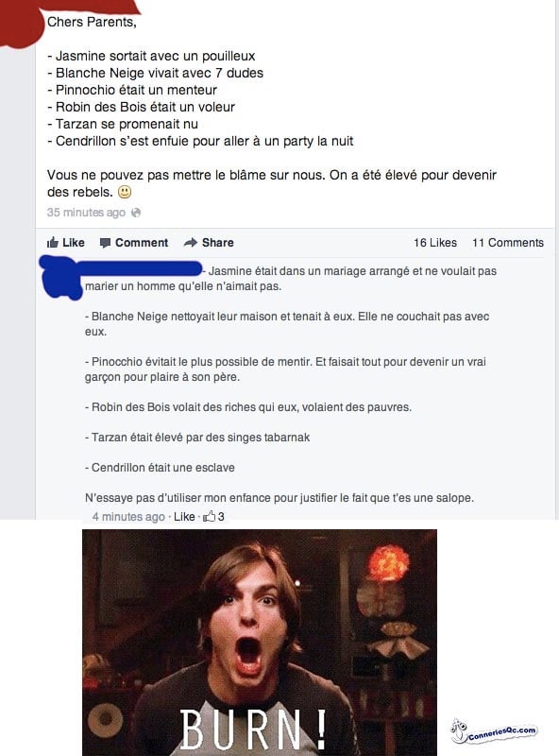Like the commenter's reply via the Like link
This screenshot has width=559, height=756.
[x=184, y=517]
